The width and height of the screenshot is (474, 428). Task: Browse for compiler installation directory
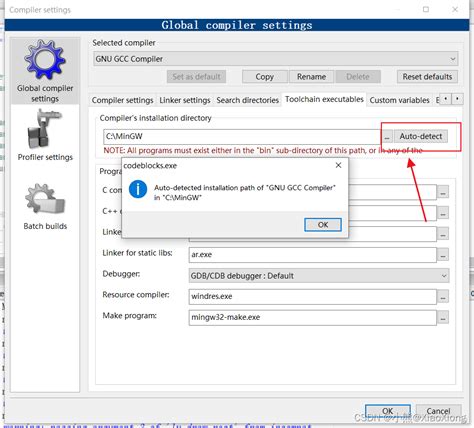(x=387, y=136)
